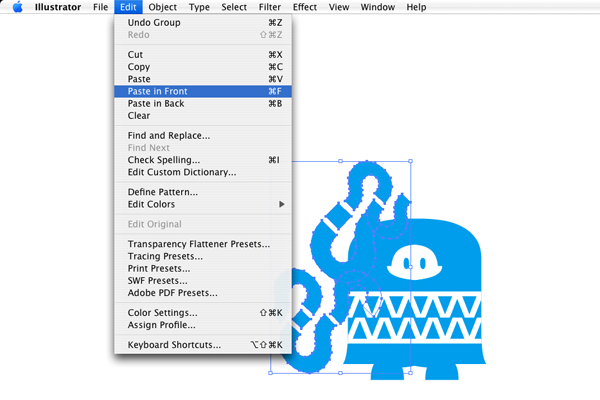Viewport: 600px width, 400px height.
Task: Click the bottom-left selection bounding box handle
Action: (x=271, y=373)
